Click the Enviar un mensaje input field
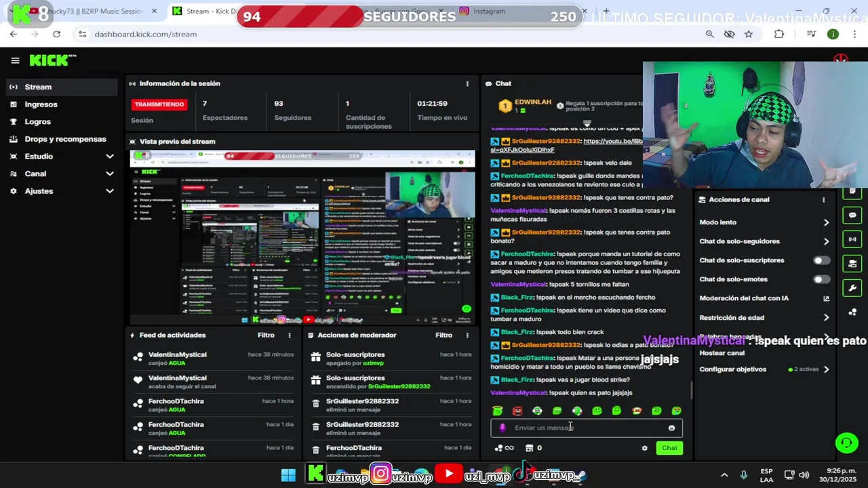The image size is (868, 488). 587,428
